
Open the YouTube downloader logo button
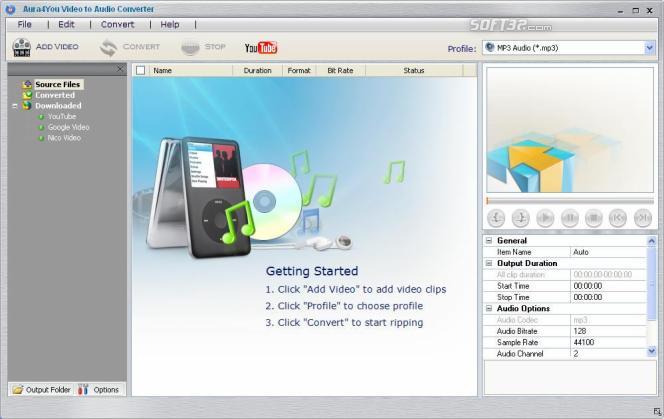point(261,48)
